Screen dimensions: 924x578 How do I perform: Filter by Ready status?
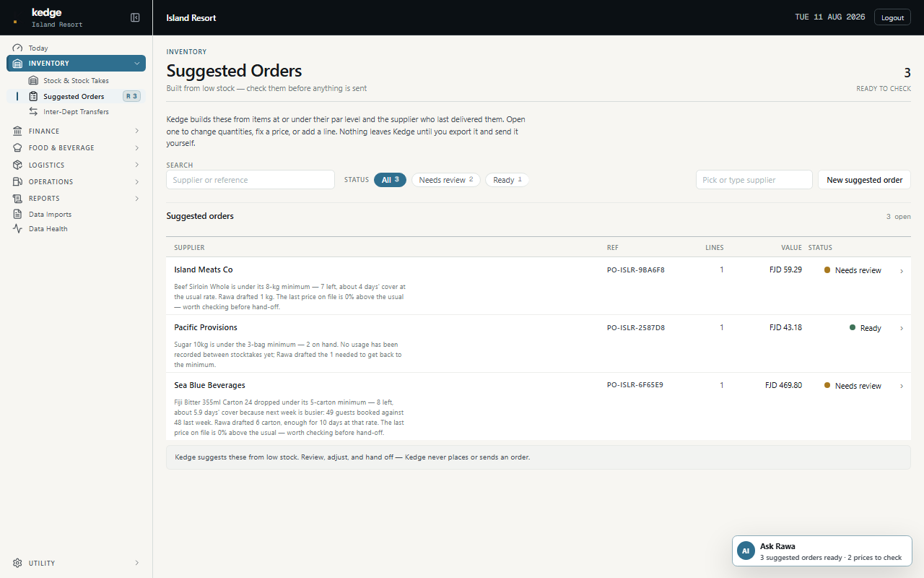[x=507, y=180]
